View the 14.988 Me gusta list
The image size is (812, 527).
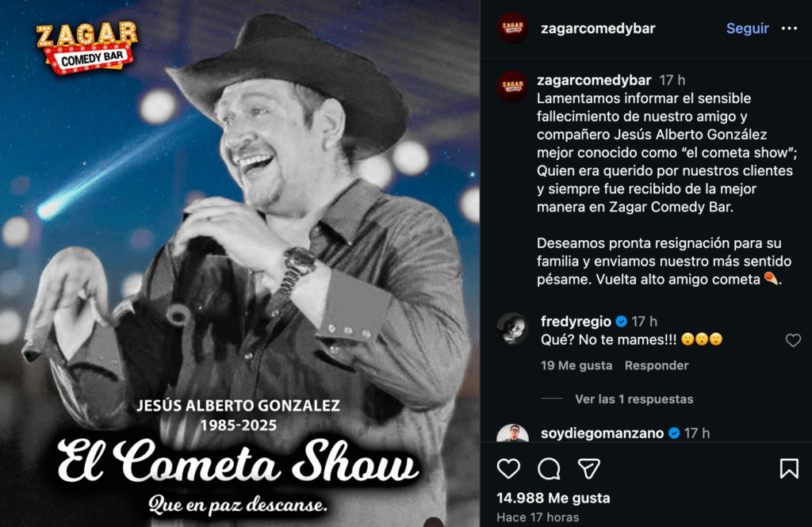point(553,498)
